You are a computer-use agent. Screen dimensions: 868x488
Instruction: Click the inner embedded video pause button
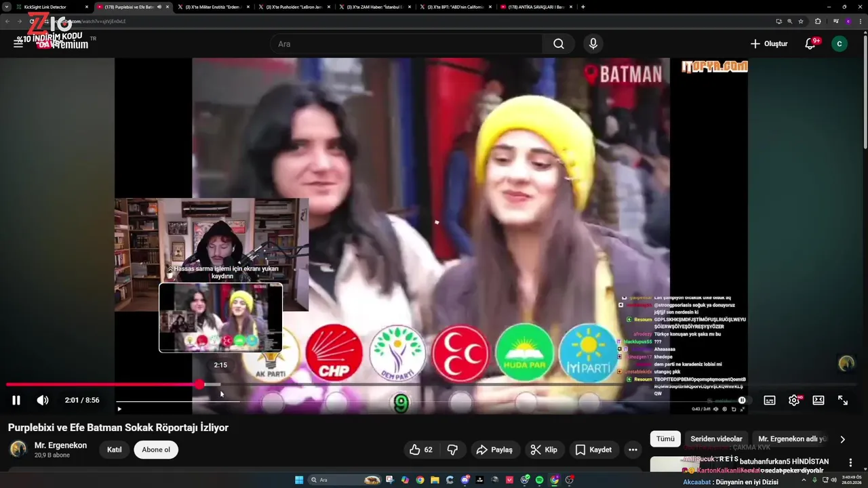click(119, 409)
